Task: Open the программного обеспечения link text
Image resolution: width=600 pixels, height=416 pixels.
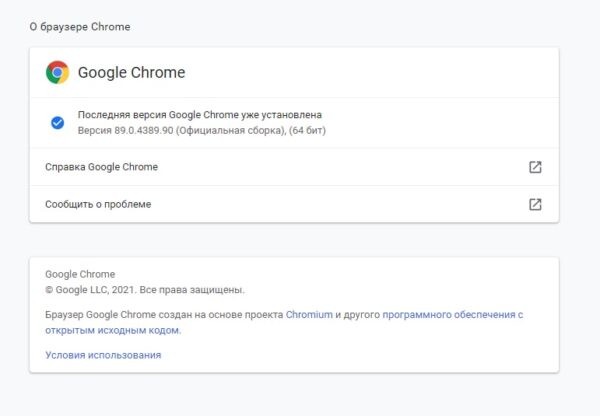Action: click(x=453, y=315)
